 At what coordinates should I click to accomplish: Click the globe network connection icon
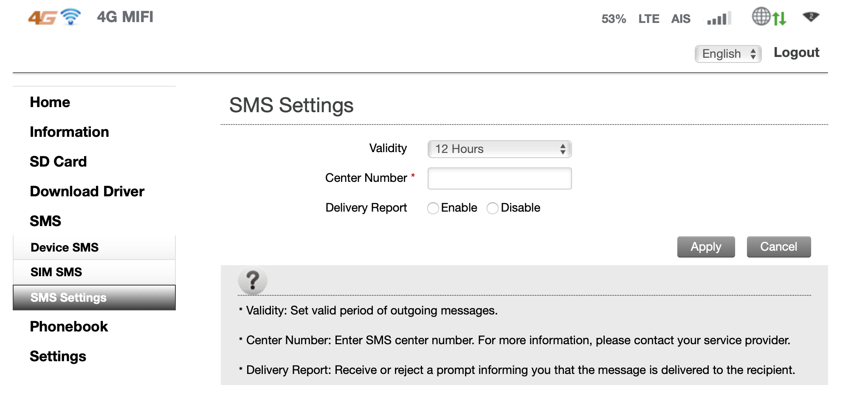tap(761, 17)
